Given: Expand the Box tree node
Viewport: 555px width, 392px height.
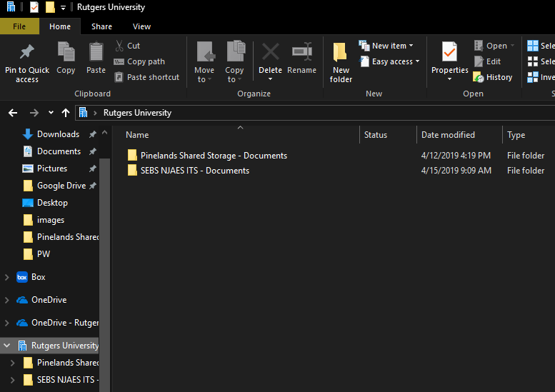Looking at the screenshot, I should click(x=6, y=277).
